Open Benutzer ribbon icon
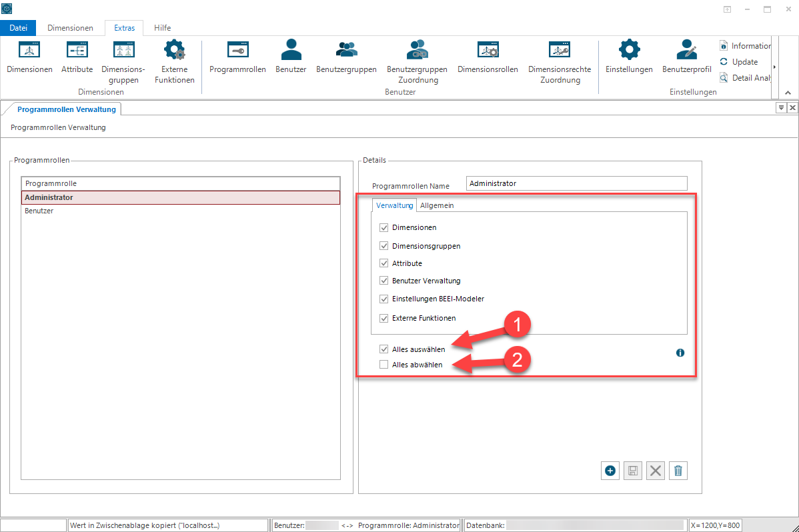This screenshot has height=532, width=799. (x=291, y=57)
